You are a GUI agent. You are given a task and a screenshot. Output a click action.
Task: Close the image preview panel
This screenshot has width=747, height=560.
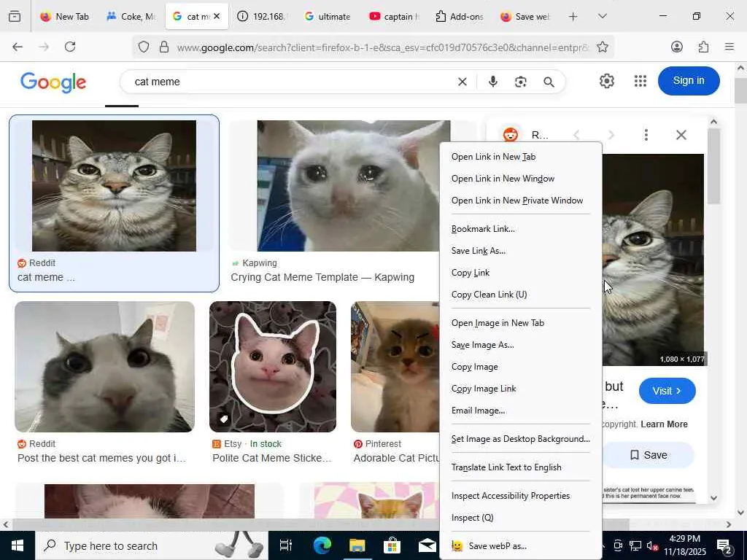[x=681, y=135]
